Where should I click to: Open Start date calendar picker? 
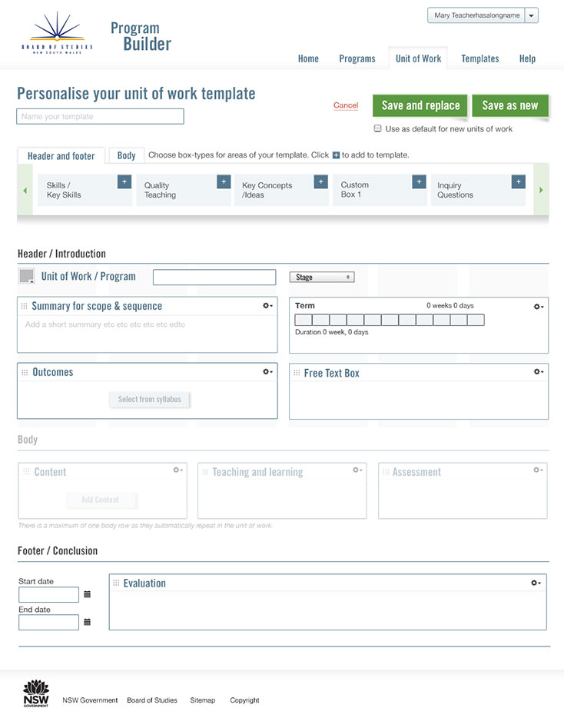coord(87,594)
